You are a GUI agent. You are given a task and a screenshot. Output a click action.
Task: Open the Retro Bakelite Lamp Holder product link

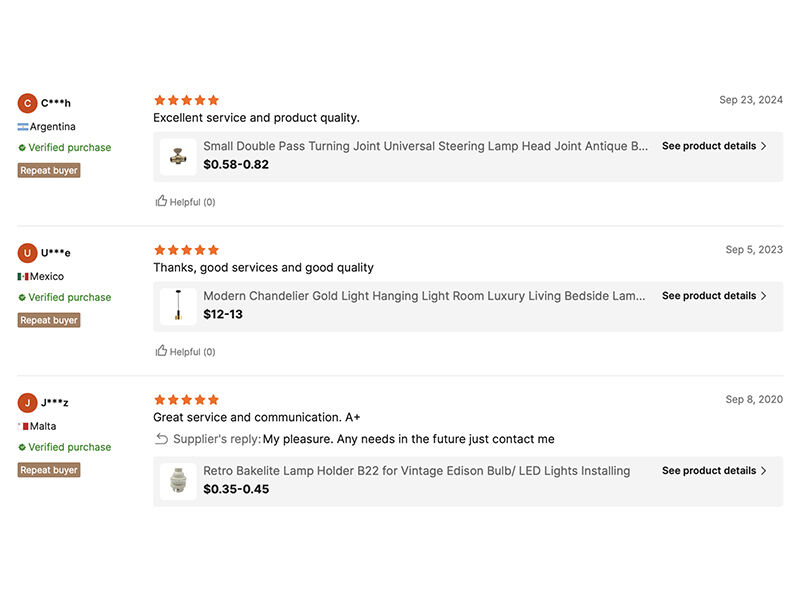tap(415, 470)
